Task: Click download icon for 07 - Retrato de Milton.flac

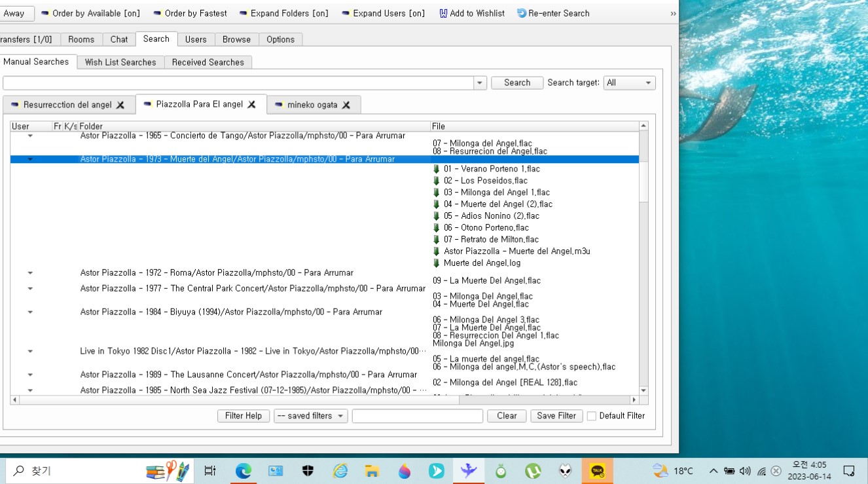Action: (x=437, y=240)
